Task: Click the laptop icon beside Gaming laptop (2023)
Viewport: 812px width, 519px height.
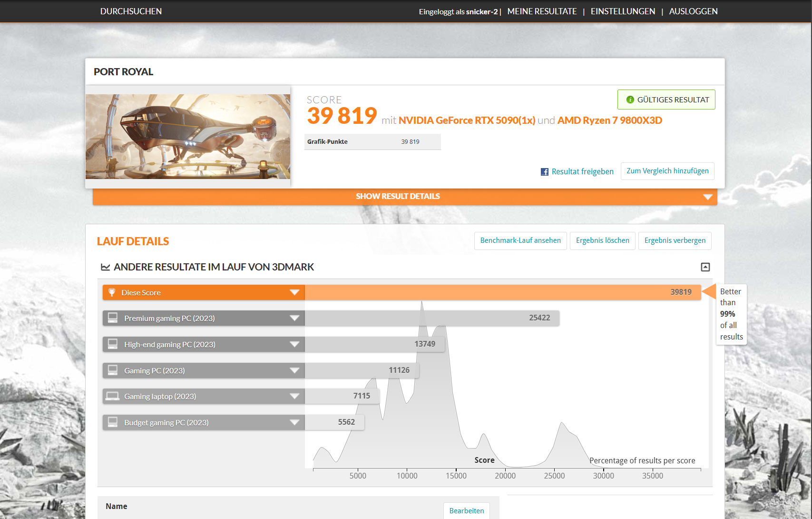Action: pos(113,396)
